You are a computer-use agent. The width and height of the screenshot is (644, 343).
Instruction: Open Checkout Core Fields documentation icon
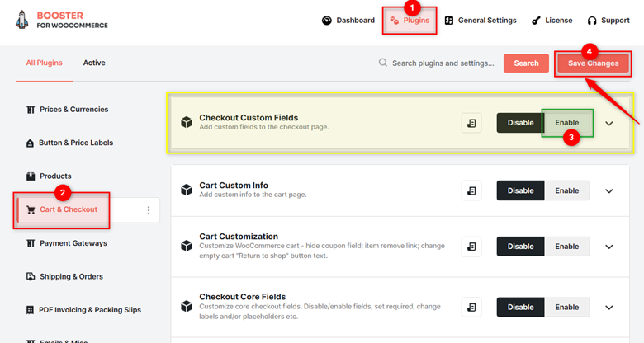pos(471,308)
